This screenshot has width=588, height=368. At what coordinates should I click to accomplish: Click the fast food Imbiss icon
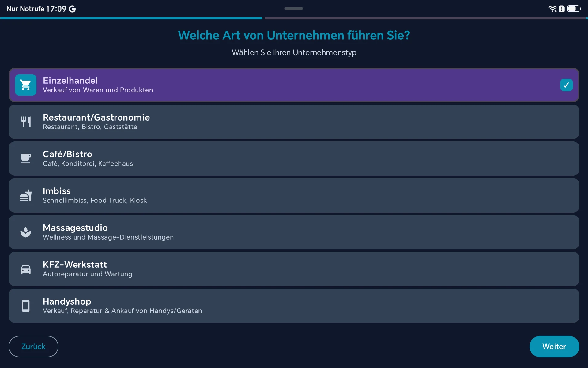(26, 195)
